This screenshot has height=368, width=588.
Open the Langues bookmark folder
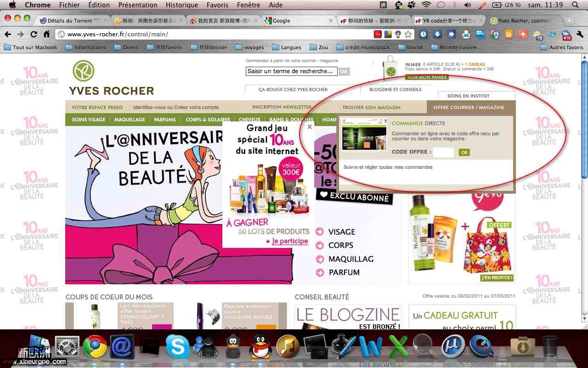287,47
